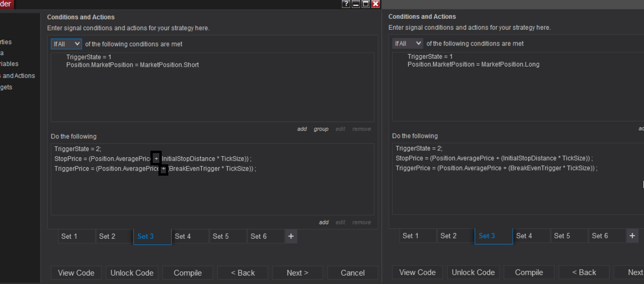Compile the strategy in left window
The width and height of the screenshot is (644, 284).
(188, 273)
